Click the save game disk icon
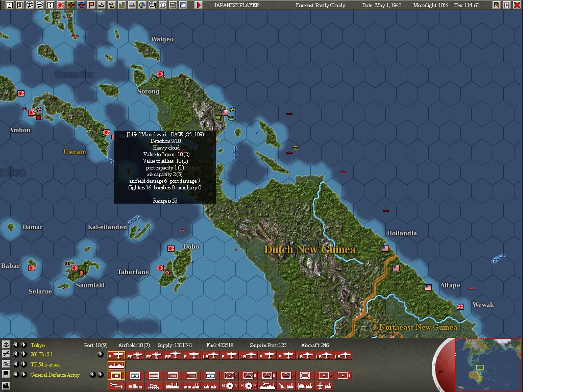 [9, 5]
